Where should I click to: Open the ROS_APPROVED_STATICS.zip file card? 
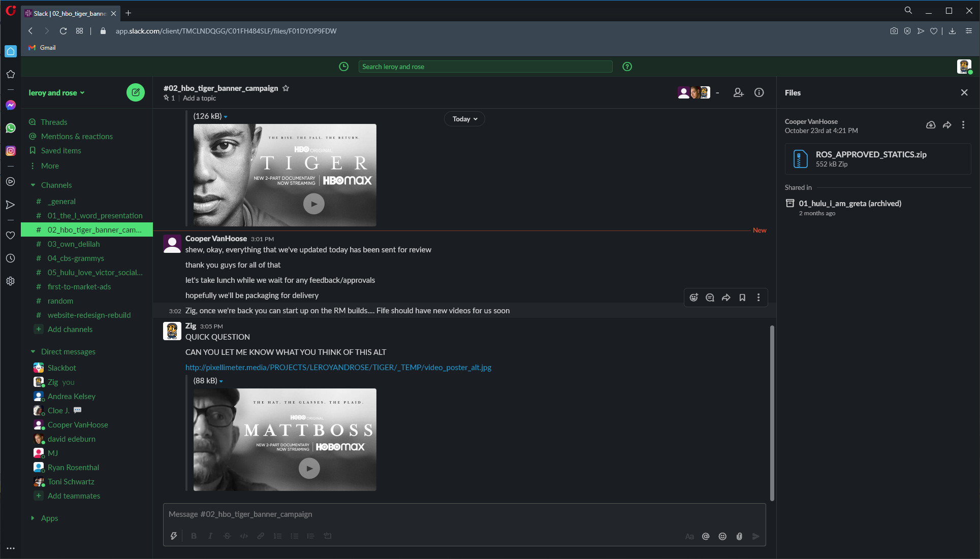(878, 159)
